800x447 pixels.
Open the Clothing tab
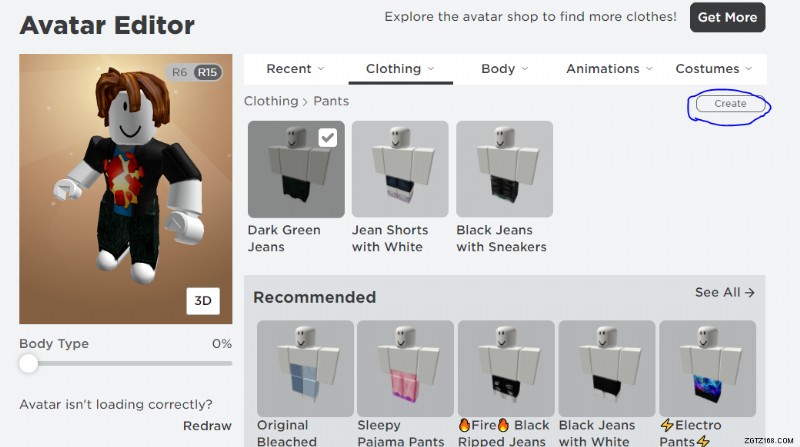coord(401,68)
